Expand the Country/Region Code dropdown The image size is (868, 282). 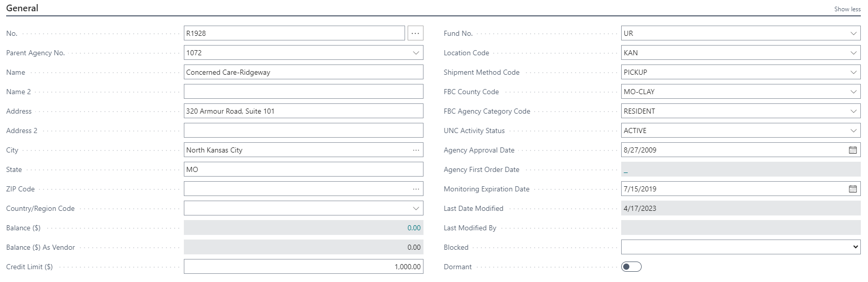pos(416,208)
